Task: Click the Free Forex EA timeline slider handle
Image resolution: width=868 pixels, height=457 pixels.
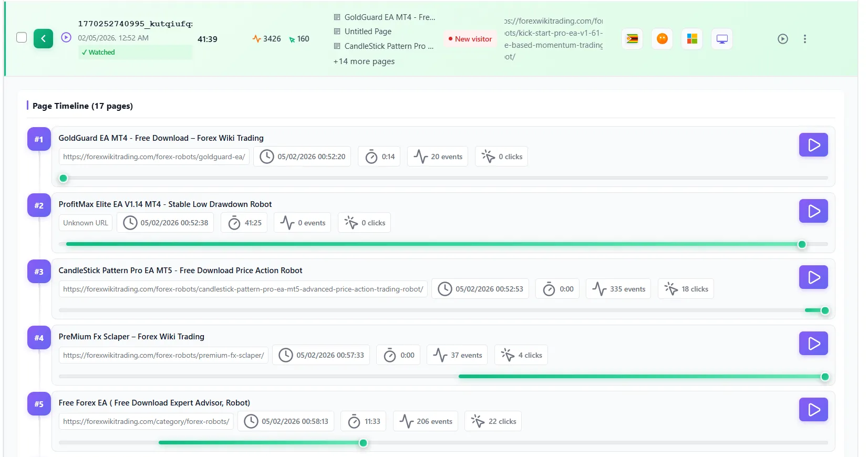Action: pyautogui.click(x=363, y=443)
